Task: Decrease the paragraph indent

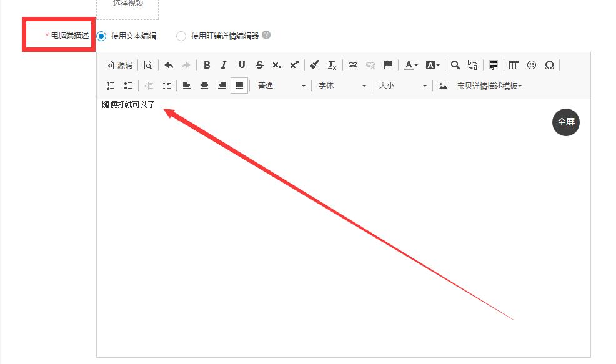Action: (149, 86)
